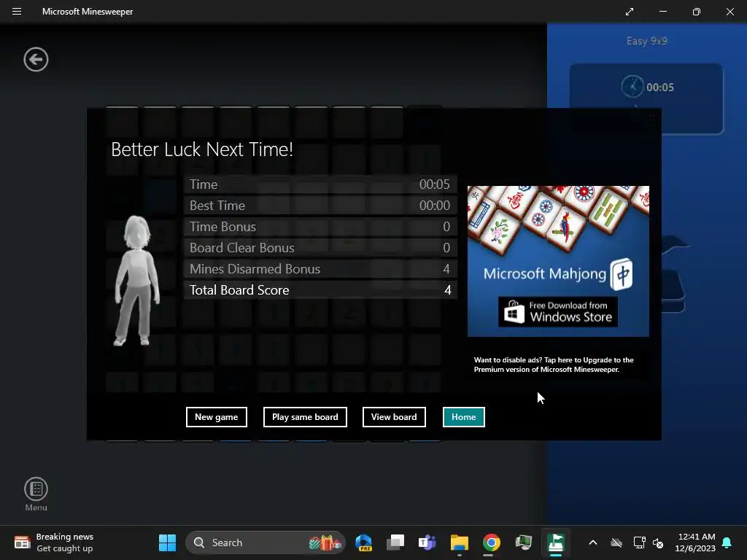Go back using the circled arrow
The image size is (747, 560).
coord(36,60)
